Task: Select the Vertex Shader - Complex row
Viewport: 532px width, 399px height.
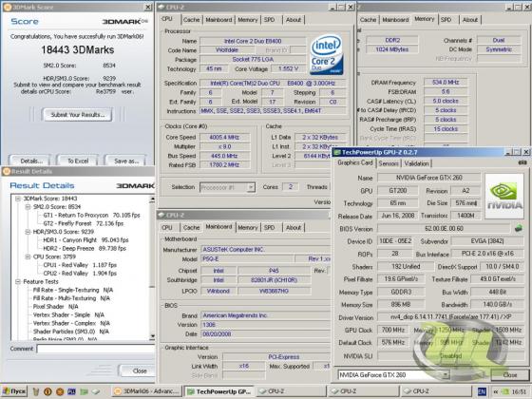Action: pos(71,323)
